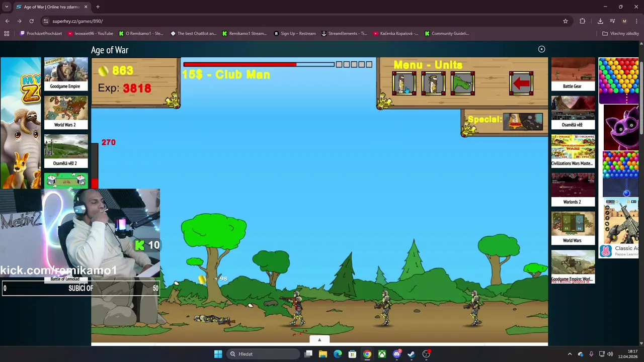Open the Všechny záložky folder

620,34
